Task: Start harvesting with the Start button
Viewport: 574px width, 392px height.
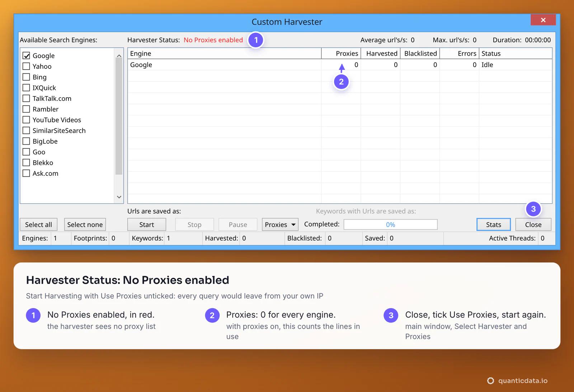Action: [x=147, y=225]
